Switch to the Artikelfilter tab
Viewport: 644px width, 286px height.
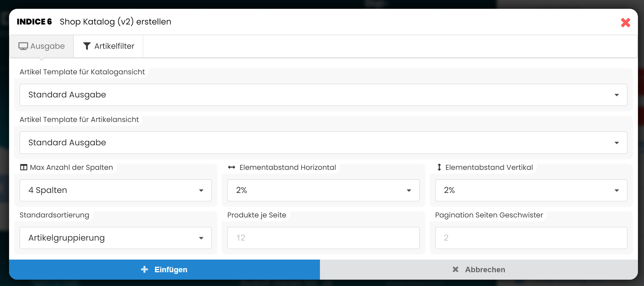[109, 46]
